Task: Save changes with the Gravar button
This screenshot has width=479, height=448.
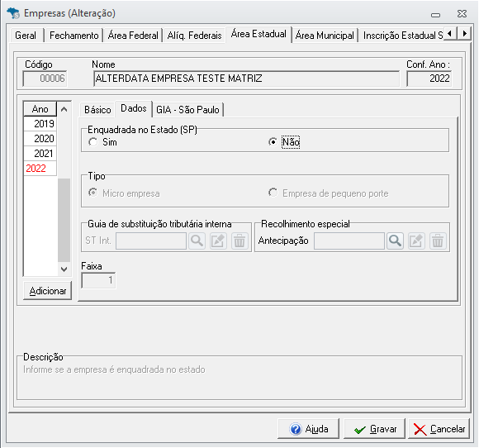Action: point(374,429)
